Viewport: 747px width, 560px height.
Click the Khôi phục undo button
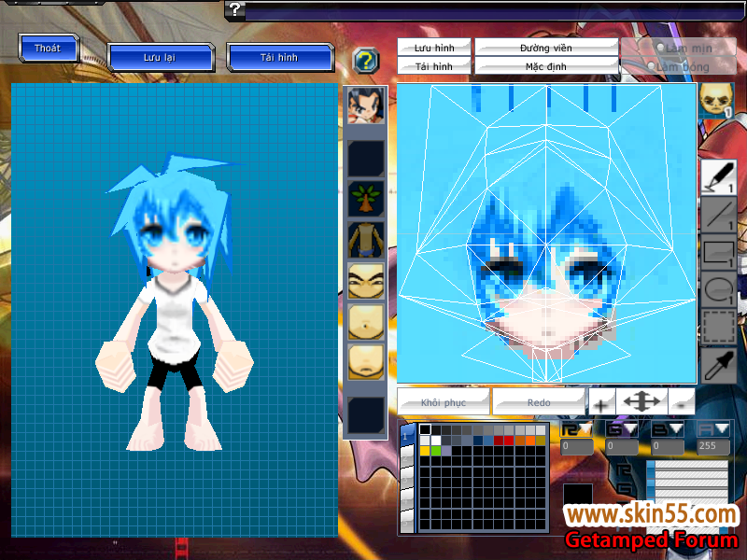(x=443, y=402)
